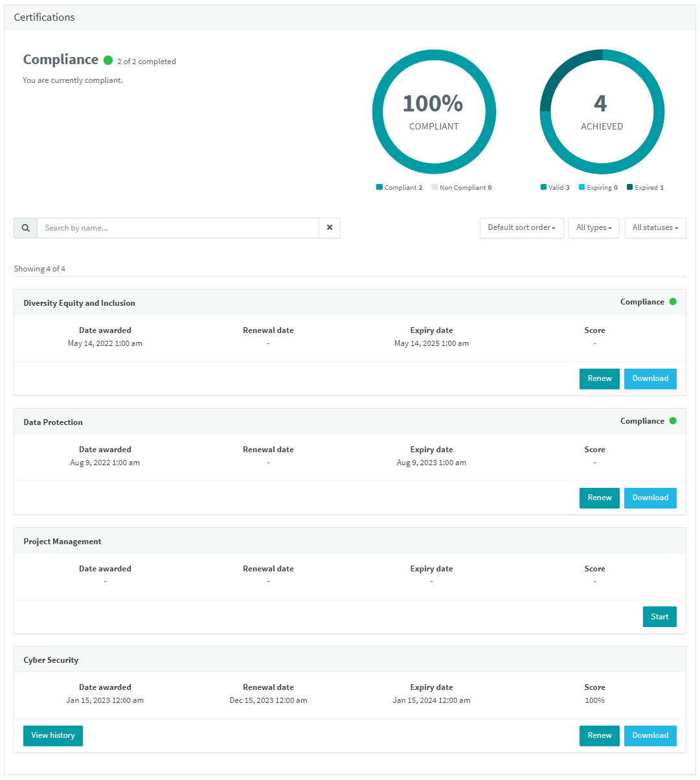Open the All statuses dropdown
The width and height of the screenshot is (700, 780).
[x=655, y=228]
